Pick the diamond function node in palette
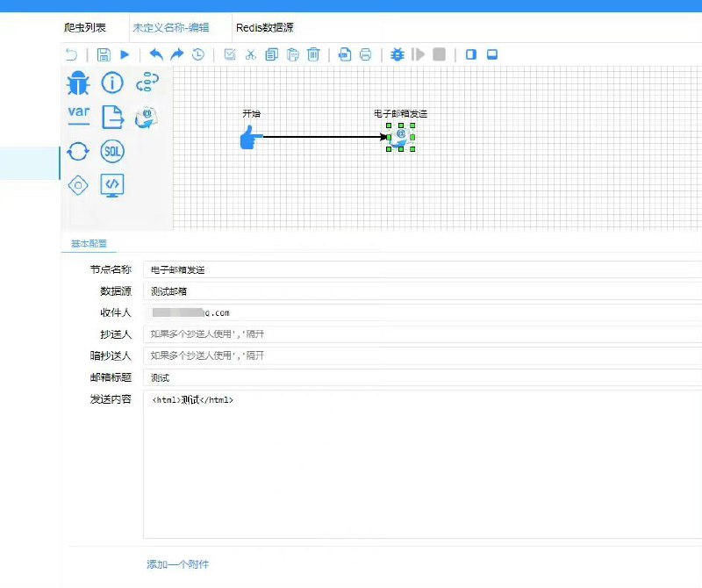Image resolution: width=702 pixels, height=588 pixels. coord(78,185)
